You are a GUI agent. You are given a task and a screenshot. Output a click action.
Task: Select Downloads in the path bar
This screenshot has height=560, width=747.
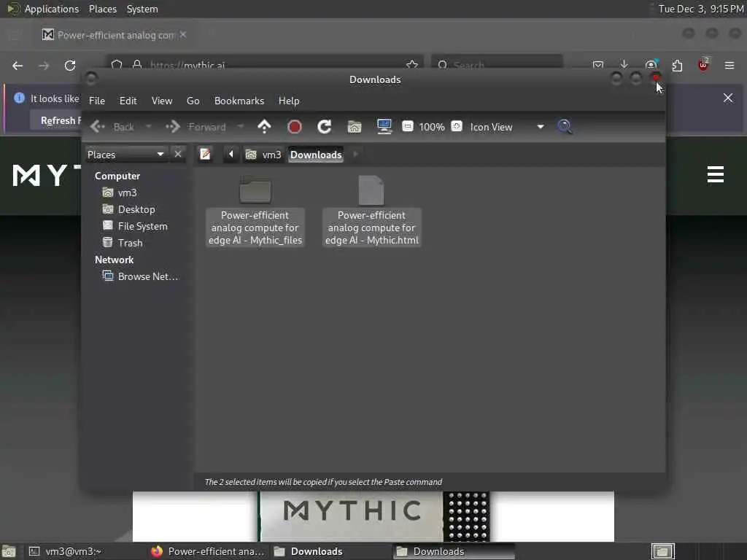tap(316, 155)
